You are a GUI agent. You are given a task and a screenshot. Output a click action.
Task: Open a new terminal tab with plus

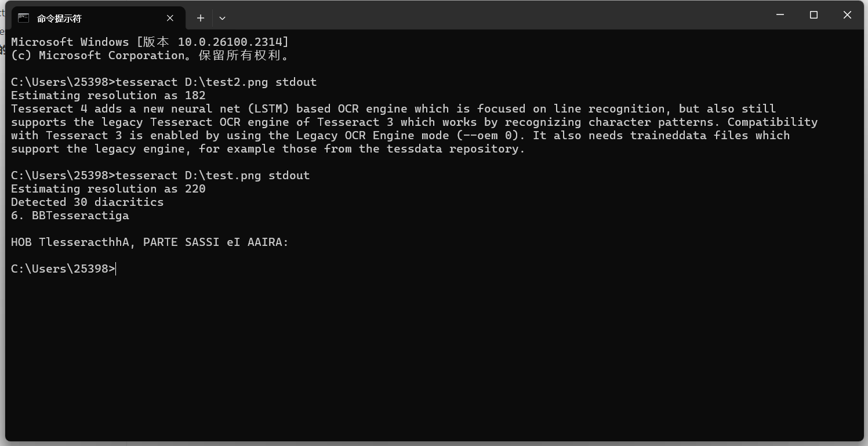[x=200, y=18]
